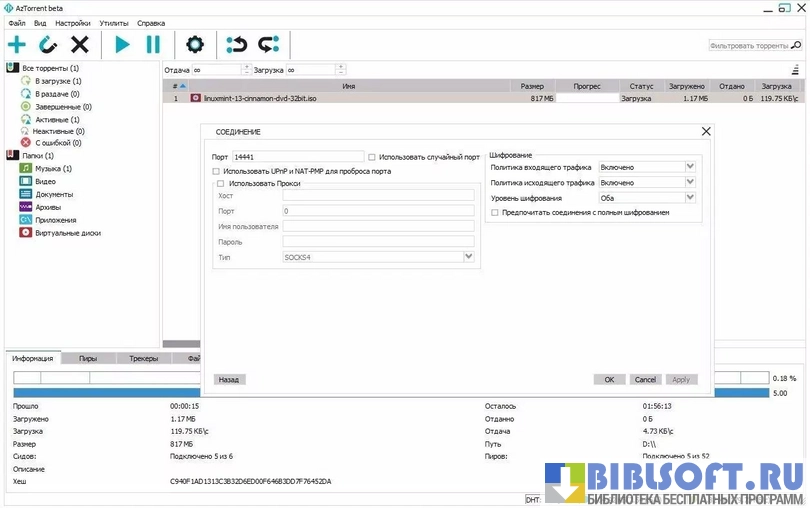Check the 'Использовать Прокси' checkbox
The width and height of the screenshot is (810, 508).
coord(221,183)
